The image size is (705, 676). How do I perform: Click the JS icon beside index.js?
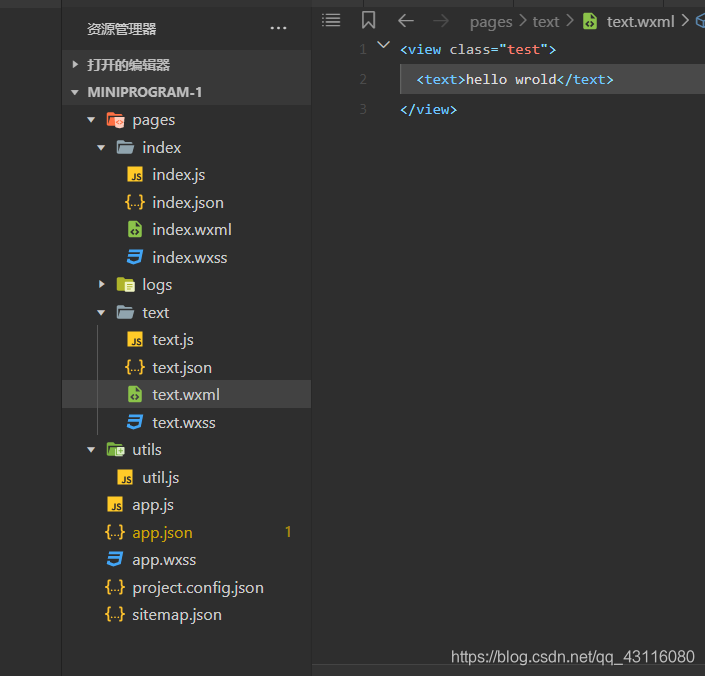pyautogui.click(x=135, y=174)
